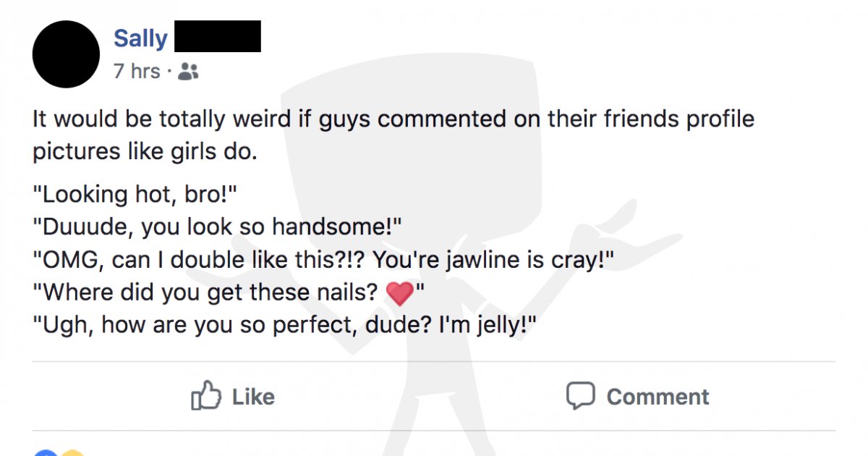Click the text "Where did you get these nails?"
The image size is (868, 456).
tap(206, 293)
